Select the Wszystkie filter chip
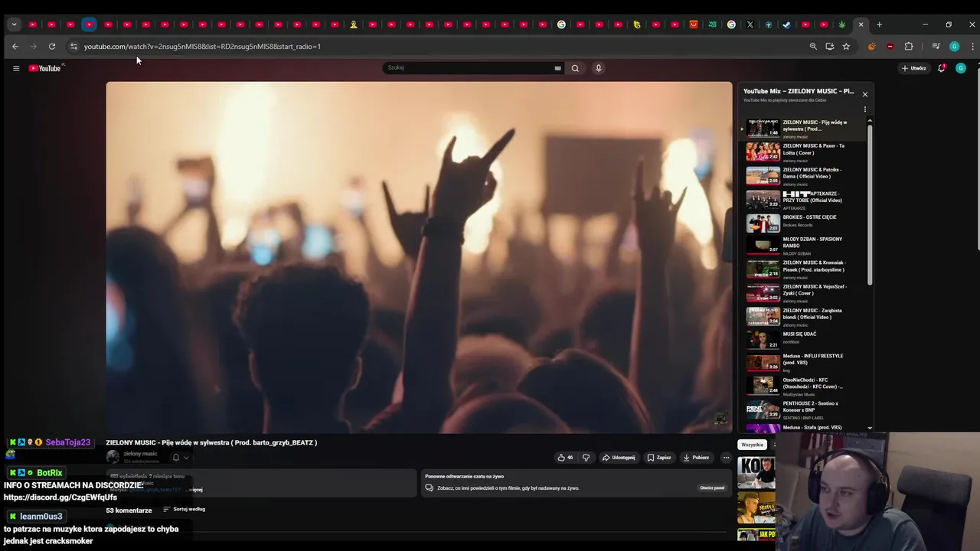Image resolution: width=980 pixels, height=551 pixels. point(752,445)
